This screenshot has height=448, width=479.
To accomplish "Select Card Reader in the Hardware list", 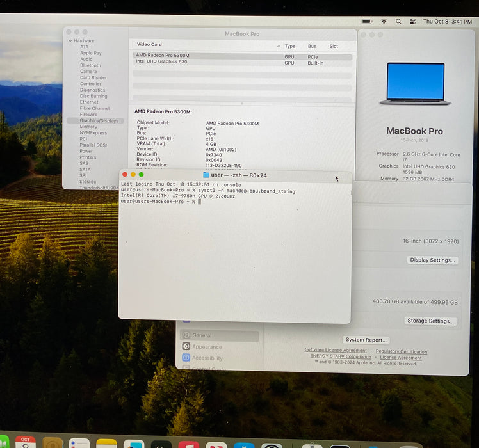I will (x=93, y=77).
